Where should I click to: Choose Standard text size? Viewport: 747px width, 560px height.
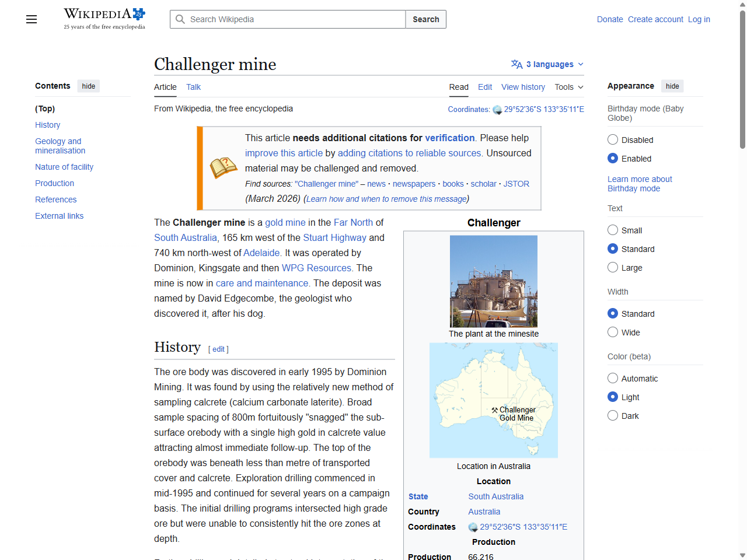[613, 249]
